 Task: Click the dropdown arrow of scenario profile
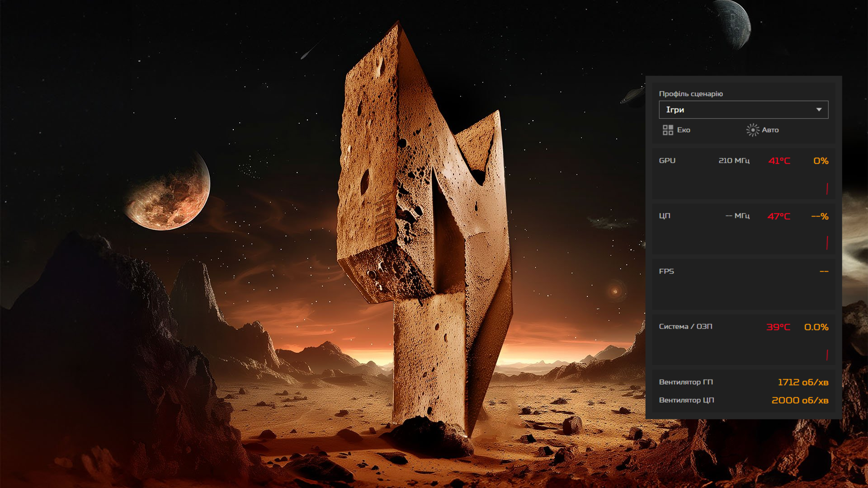pos(819,110)
